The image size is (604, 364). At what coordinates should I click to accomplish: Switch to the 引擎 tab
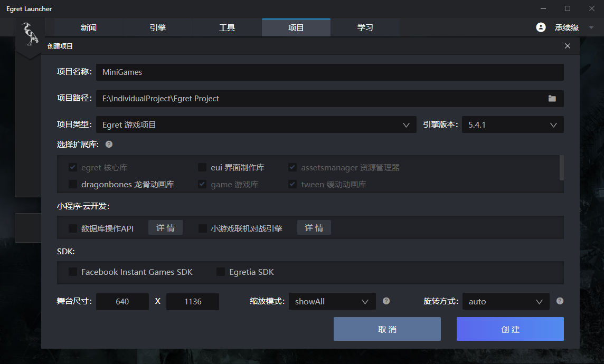coord(158,28)
